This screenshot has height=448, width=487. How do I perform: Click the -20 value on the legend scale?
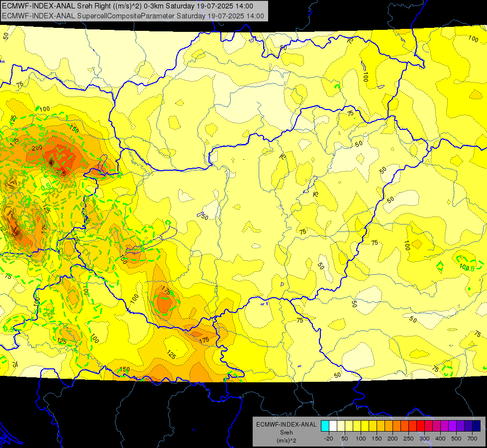pyautogui.click(x=328, y=439)
